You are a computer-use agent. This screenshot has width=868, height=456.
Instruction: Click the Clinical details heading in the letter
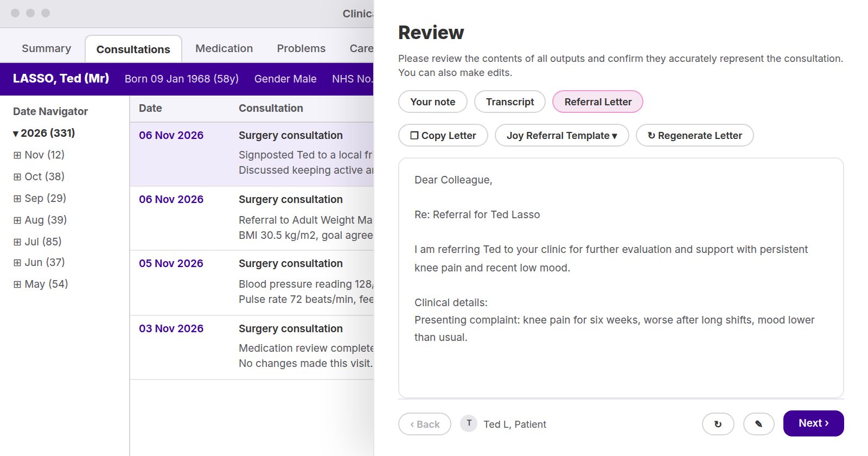coord(451,302)
